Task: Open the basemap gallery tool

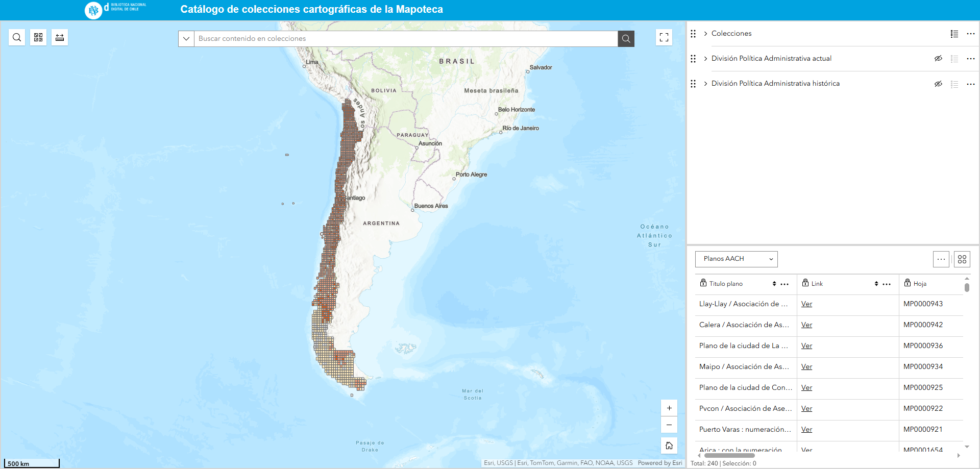Action: (x=38, y=37)
